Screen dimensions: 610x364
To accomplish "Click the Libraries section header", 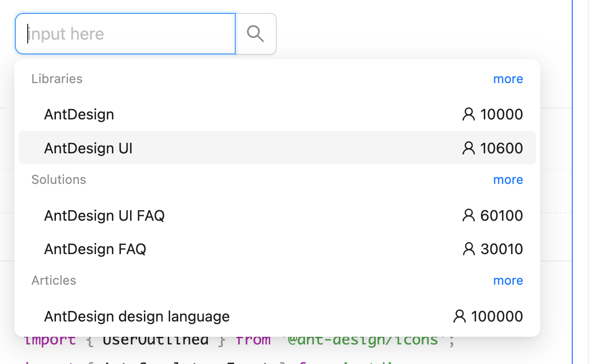I will (56, 78).
